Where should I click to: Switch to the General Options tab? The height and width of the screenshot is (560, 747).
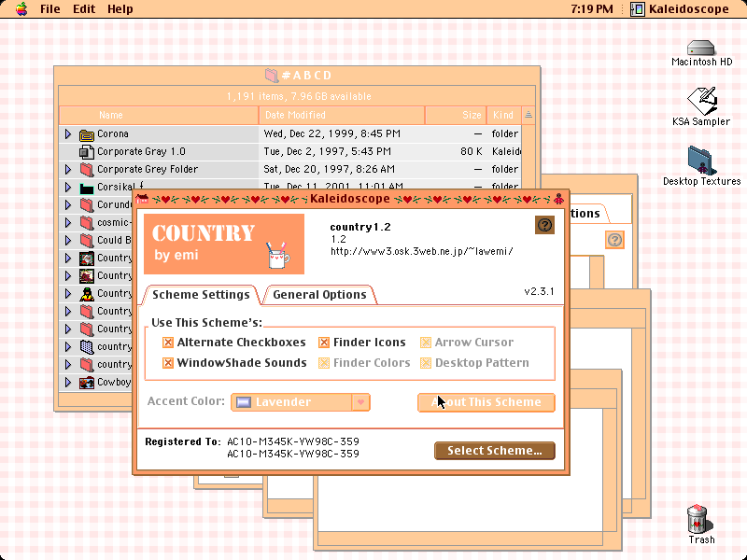pos(319,295)
